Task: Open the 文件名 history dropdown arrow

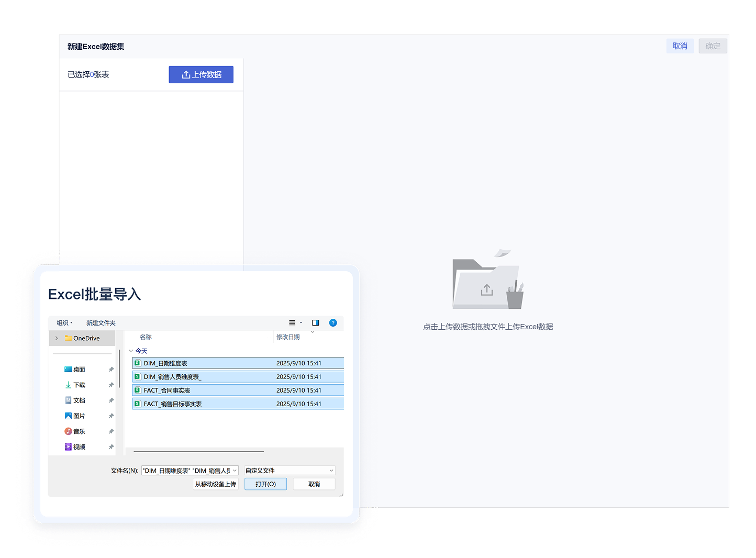Action: (235, 471)
